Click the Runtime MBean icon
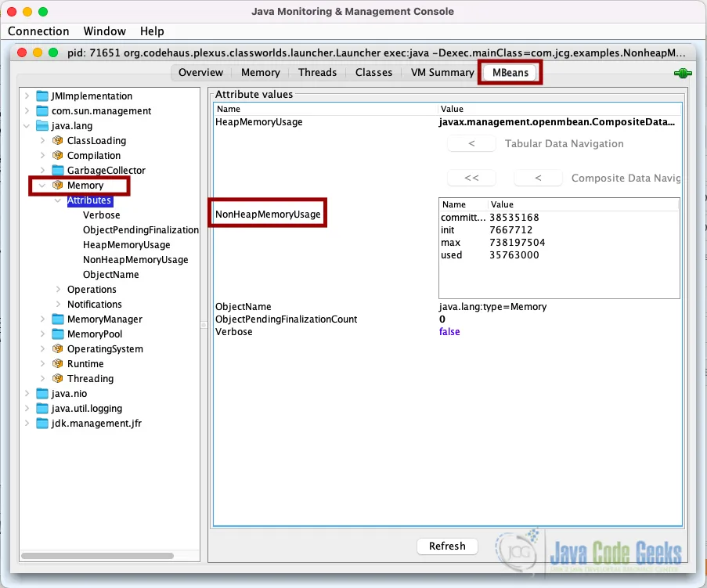707x588 pixels. pos(57,364)
